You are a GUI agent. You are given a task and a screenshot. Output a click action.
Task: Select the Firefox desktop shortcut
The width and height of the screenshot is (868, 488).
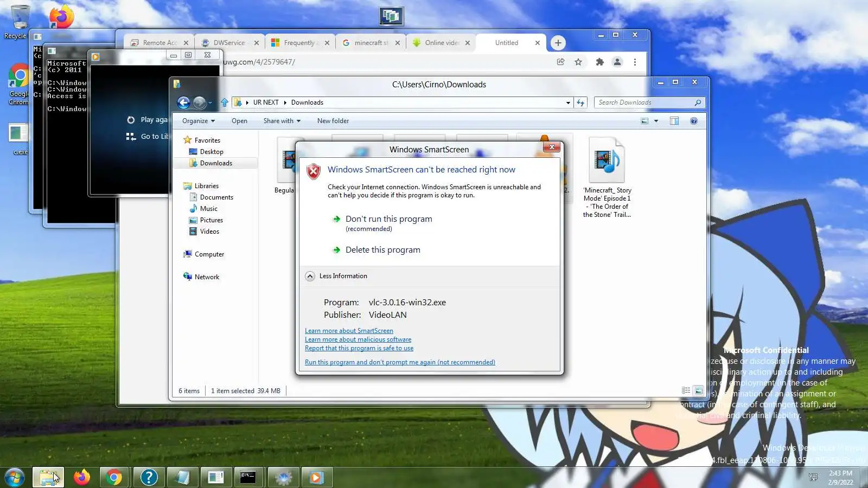click(x=61, y=16)
